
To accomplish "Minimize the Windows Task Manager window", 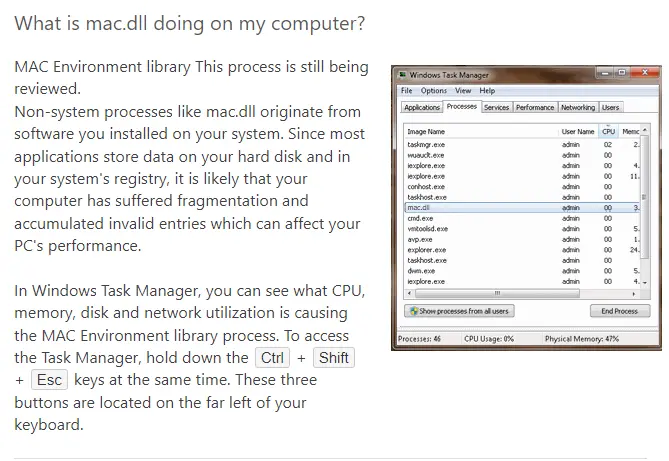I will (x=604, y=73).
